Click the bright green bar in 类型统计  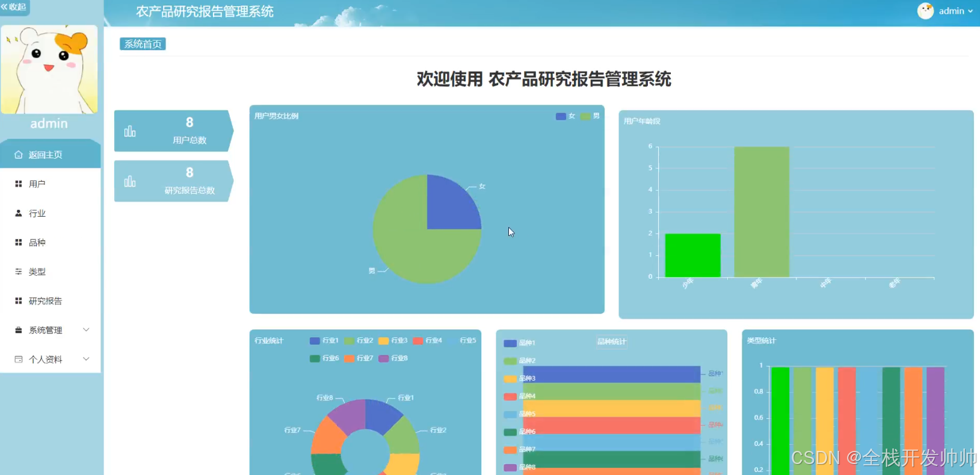tap(780, 421)
